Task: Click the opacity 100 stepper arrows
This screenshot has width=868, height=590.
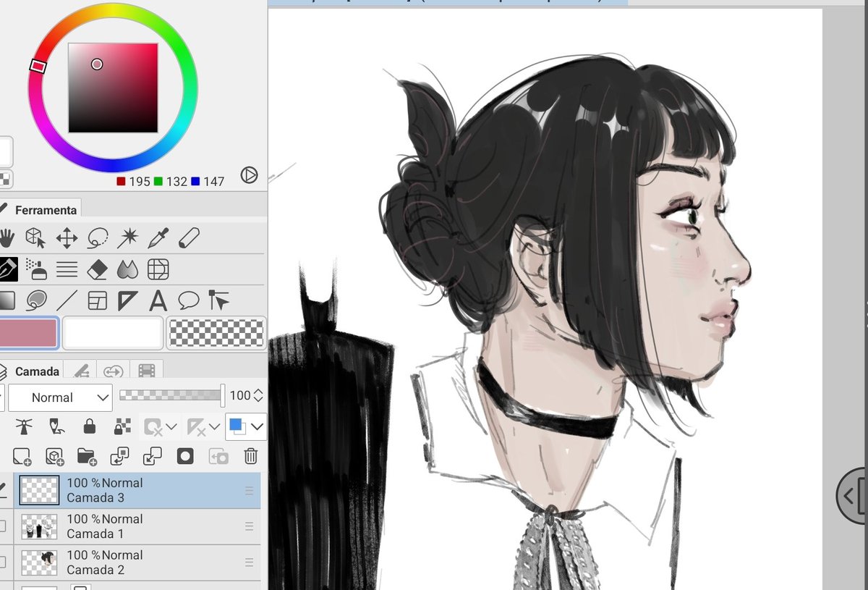Action: 258,396
